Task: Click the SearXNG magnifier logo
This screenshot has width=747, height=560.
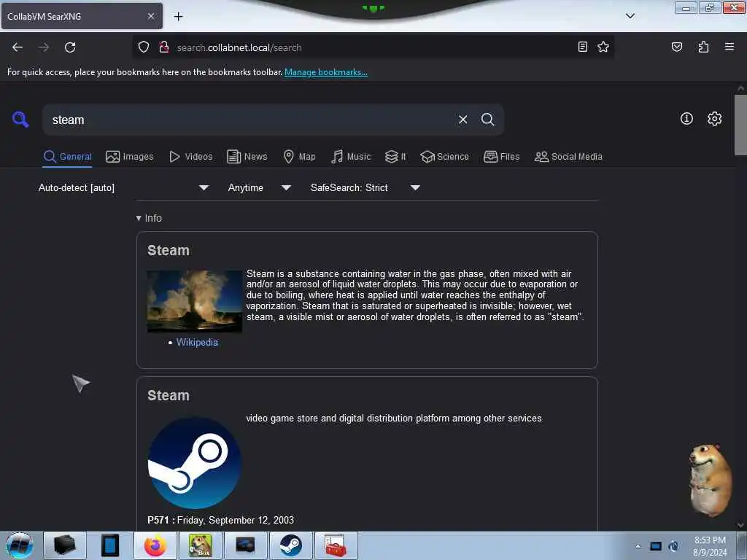Action: [x=20, y=119]
